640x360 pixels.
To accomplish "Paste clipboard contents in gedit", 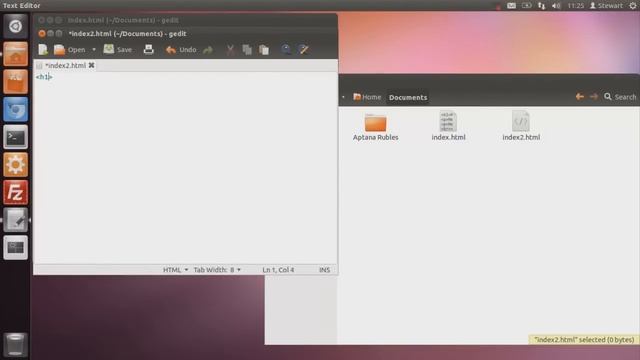I will (264, 50).
